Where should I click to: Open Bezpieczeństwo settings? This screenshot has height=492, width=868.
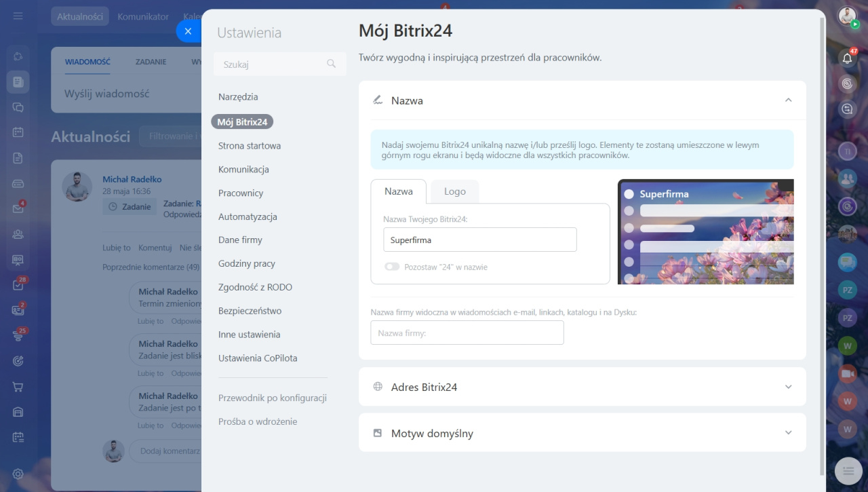pyautogui.click(x=250, y=311)
